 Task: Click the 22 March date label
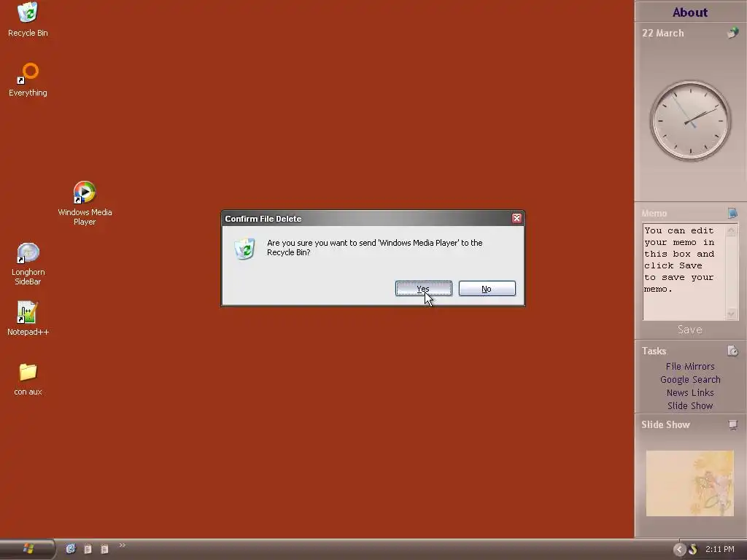pos(662,33)
